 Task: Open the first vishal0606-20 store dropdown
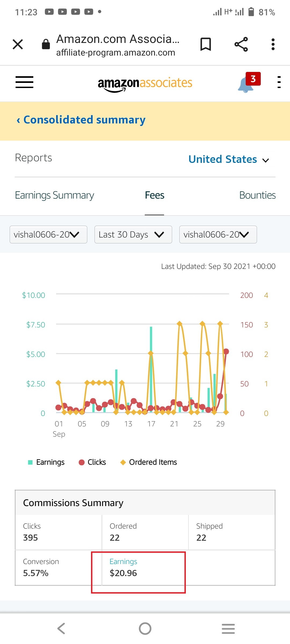(x=48, y=235)
